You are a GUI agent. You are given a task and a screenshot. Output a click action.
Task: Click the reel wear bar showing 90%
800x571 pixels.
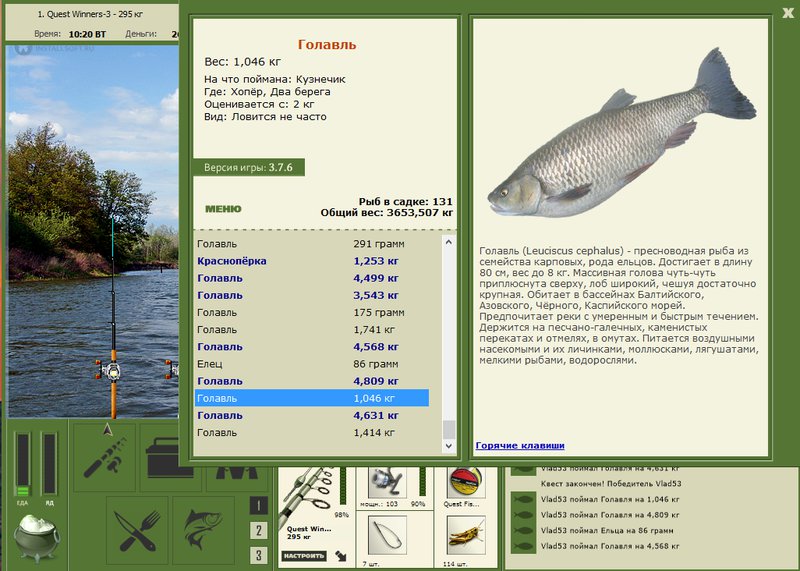pos(422,481)
